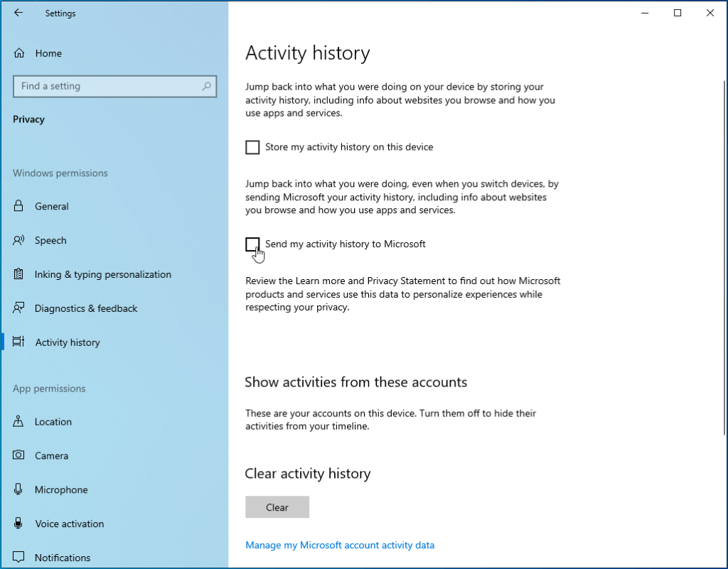The image size is (728, 569).
Task: Enable storing activity history on this device
Action: [252, 147]
